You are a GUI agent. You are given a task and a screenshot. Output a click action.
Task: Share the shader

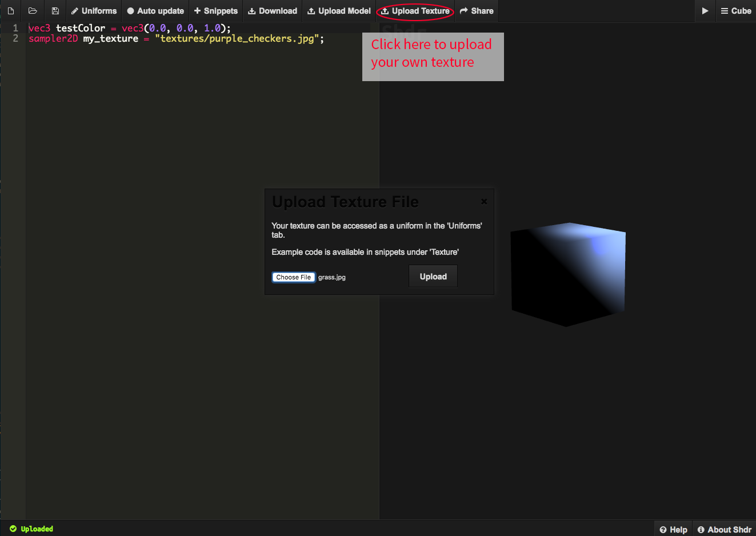tap(477, 11)
